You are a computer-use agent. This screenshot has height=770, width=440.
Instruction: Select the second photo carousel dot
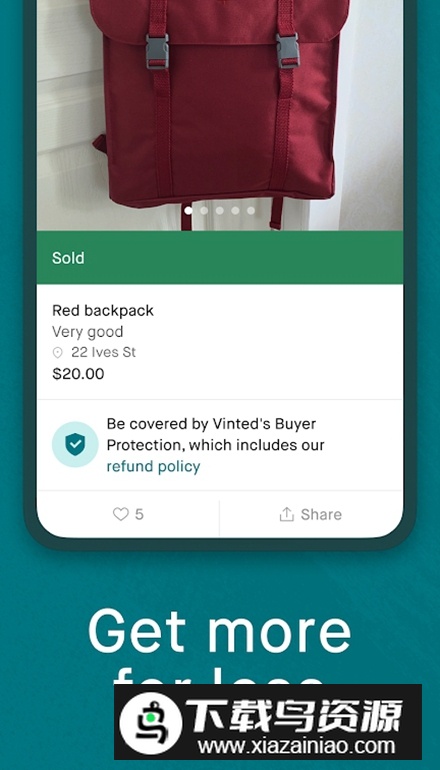click(x=204, y=210)
